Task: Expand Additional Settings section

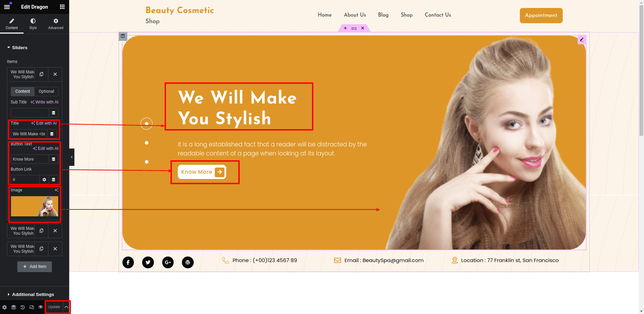Action: tap(33, 295)
